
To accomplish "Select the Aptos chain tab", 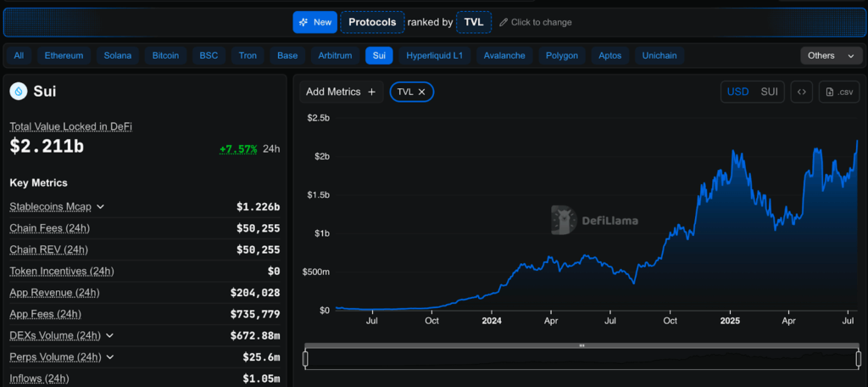I will point(610,55).
